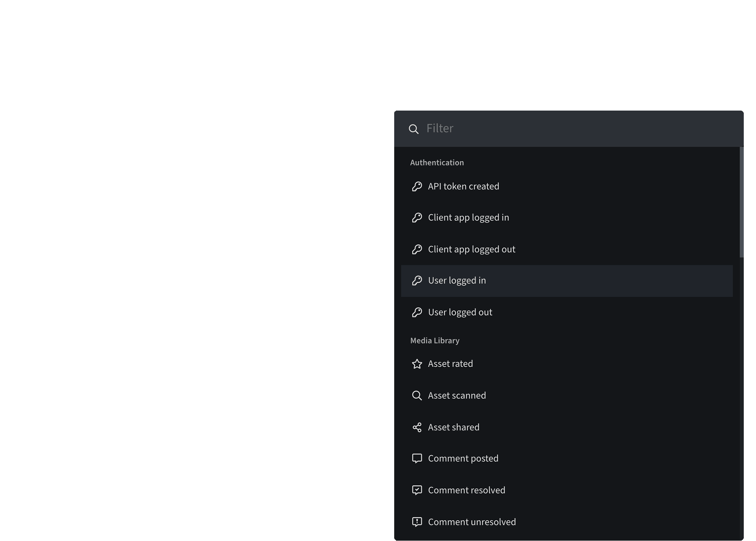Pick the User logged in event
The width and height of the screenshot is (756, 541).
(457, 281)
